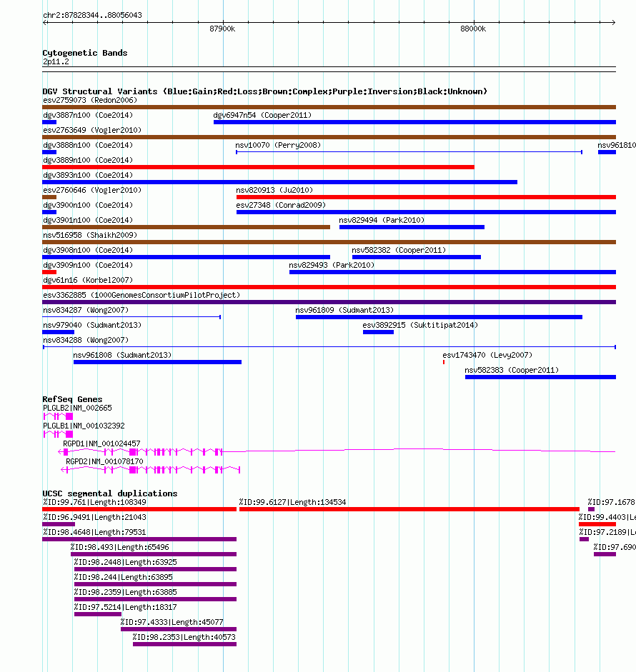Image resolution: width=636 pixels, height=672 pixels.
Task: Click the 88000k ruler position label
Action: click(x=473, y=29)
